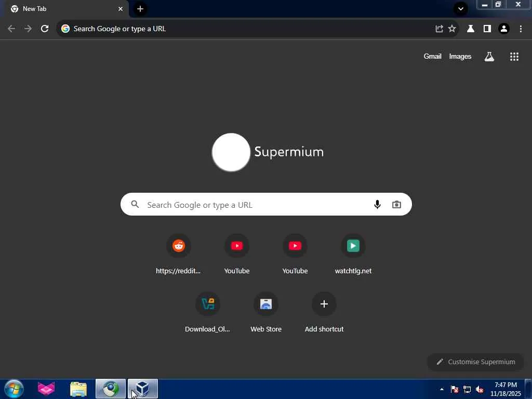This screenshot has width=532, height=399.
Task: Open the Google apps grid
Action: coord(514,56)
